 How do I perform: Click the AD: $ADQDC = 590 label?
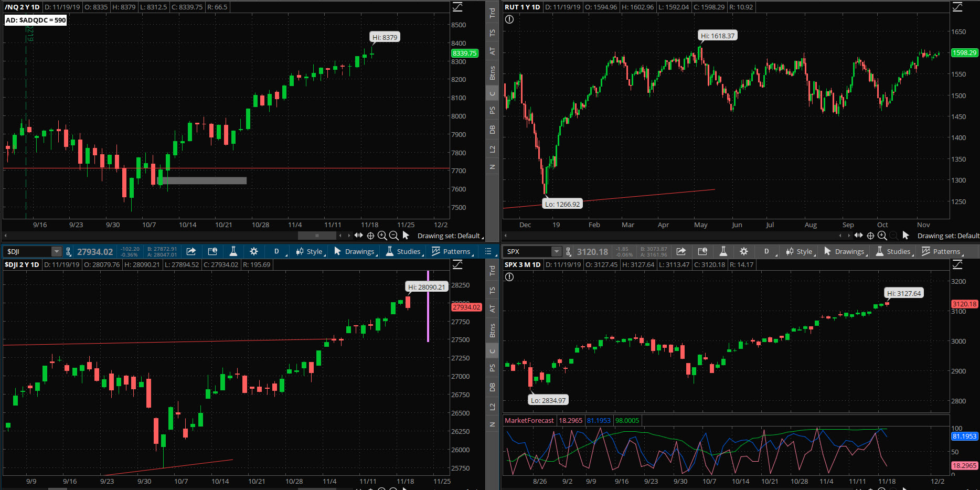pyautogui.click(x=36, y=20)
